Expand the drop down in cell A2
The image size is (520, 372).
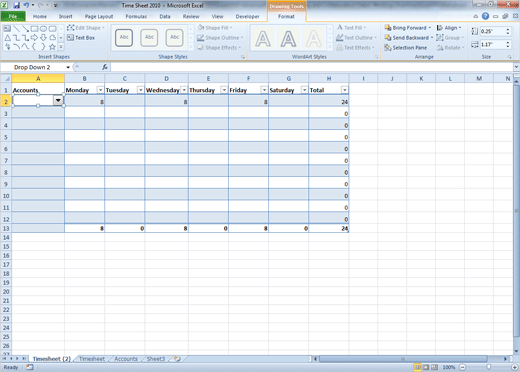(58, 100)
